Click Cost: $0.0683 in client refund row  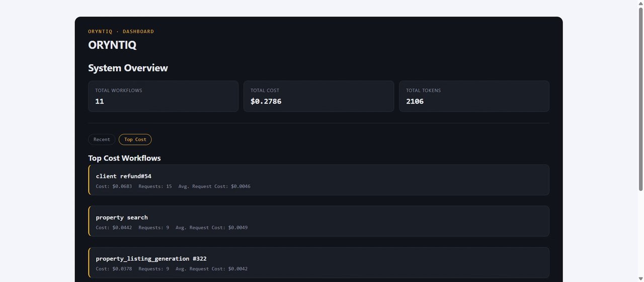114,186
